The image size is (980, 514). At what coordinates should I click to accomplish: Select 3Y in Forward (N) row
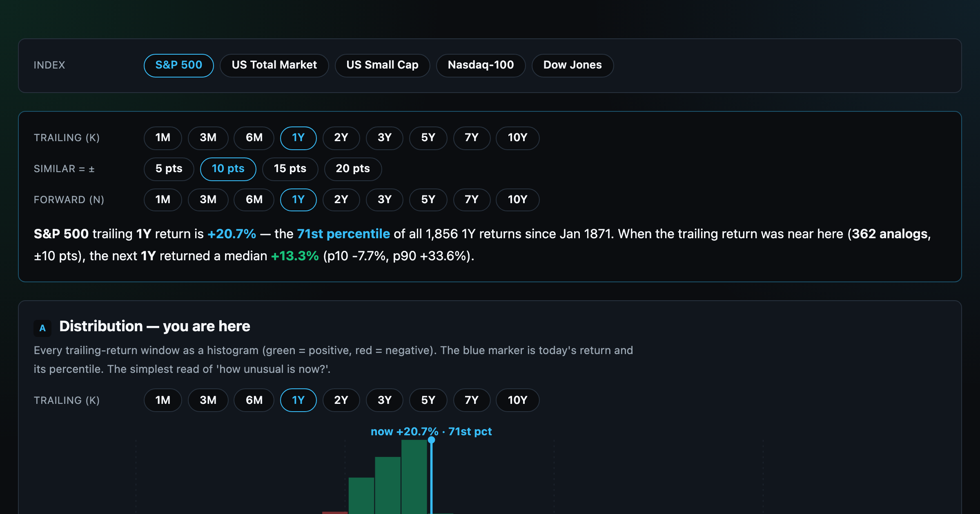coord(384,200)
